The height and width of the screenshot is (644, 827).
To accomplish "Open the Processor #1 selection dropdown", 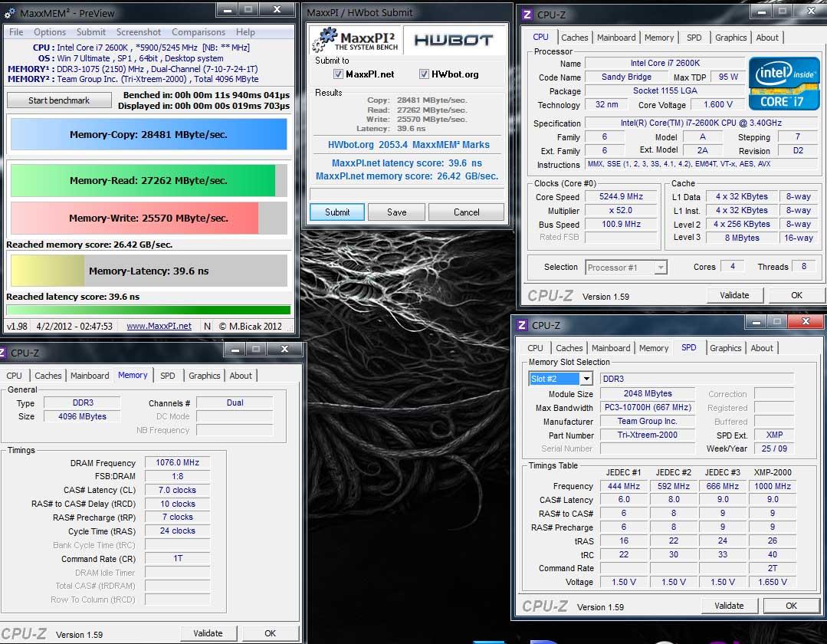I will [x=661, y=268].
